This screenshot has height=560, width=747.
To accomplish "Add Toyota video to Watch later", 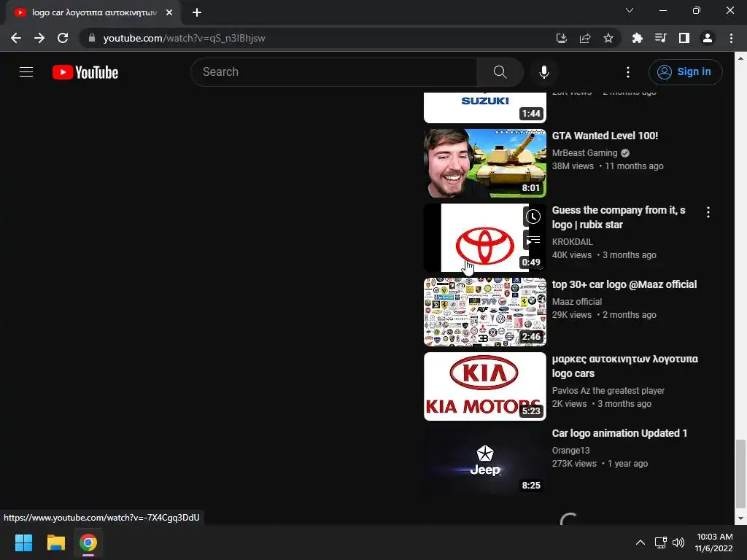I will click(533, 217).
